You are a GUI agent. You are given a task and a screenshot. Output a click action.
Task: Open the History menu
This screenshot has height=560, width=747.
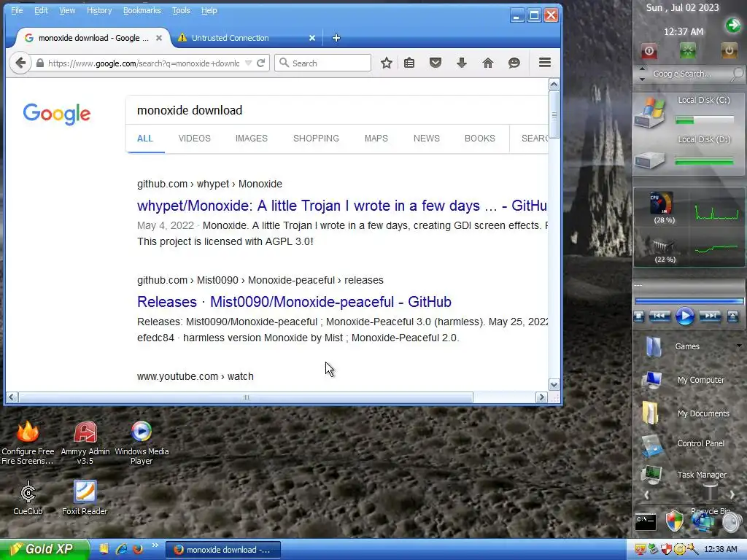click(x=99, y=10)
